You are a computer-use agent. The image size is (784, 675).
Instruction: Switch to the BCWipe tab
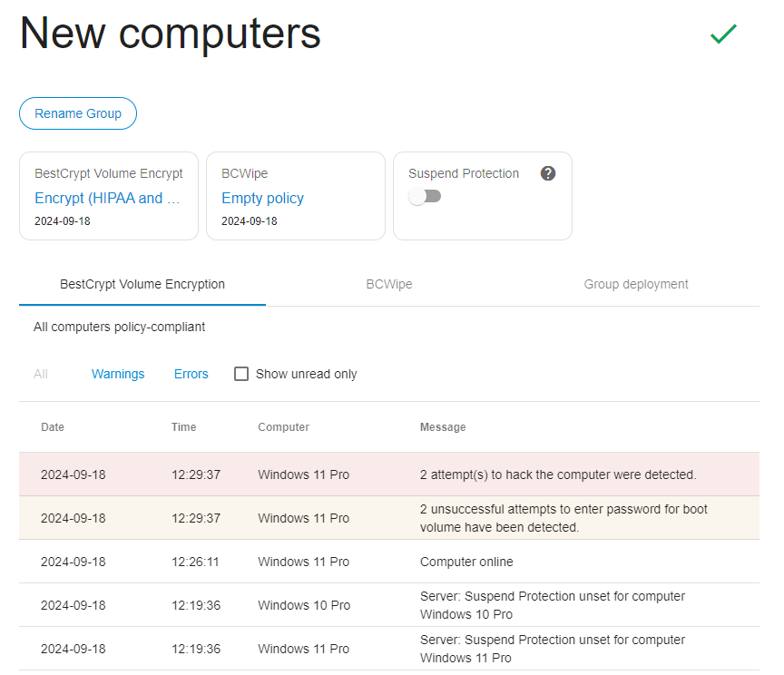389,284
